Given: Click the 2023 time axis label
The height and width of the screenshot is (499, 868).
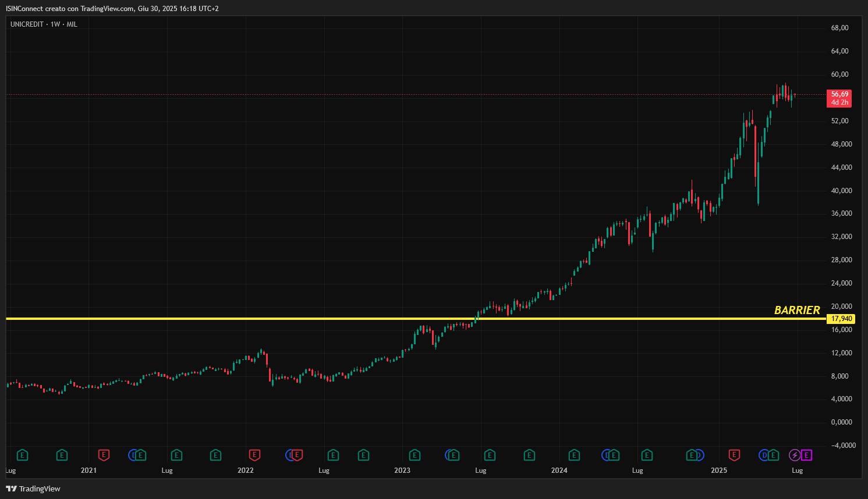Looking at the screenshot, I should [402, 471].
